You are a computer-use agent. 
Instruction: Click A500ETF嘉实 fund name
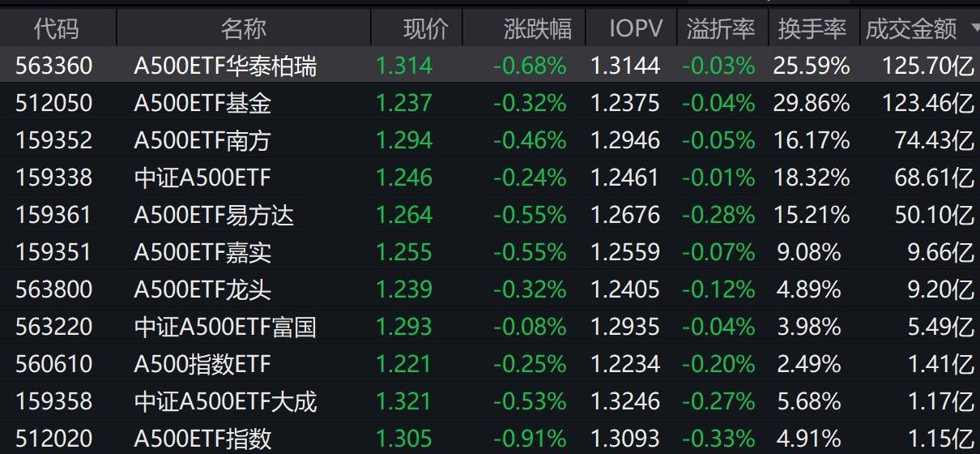tap(202, 252)
